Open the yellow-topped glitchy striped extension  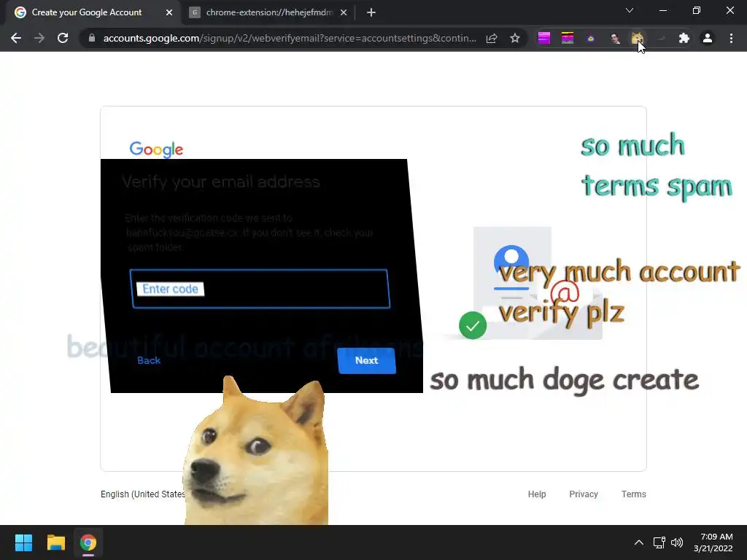(568, 38)
